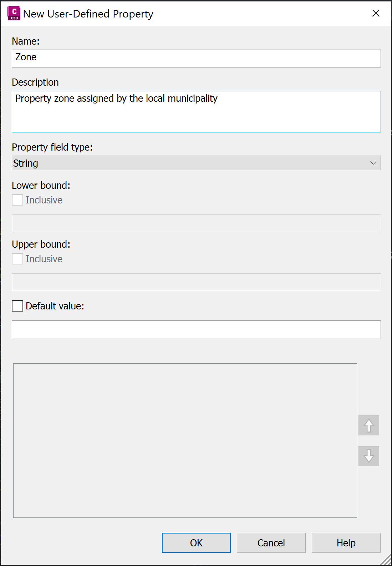392x566 pixels.
Task: Click the New User-Defined Property title bar
Action: (193, 14)
